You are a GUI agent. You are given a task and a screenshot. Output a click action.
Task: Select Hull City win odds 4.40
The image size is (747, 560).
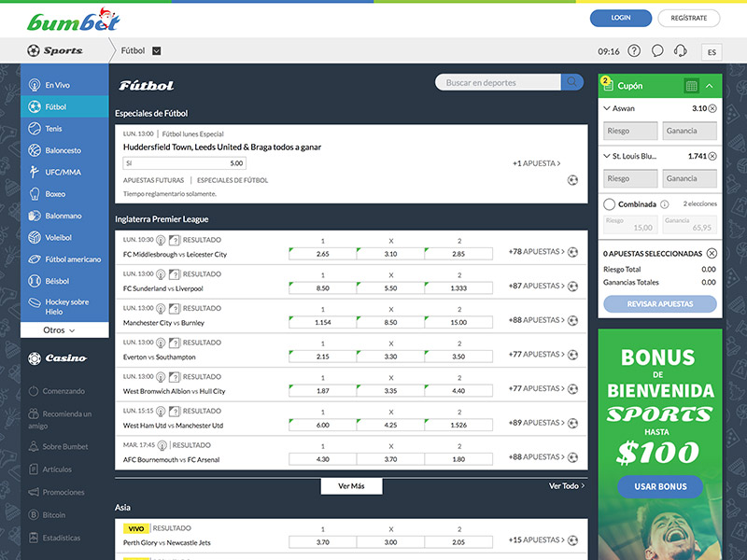[458, 391]
